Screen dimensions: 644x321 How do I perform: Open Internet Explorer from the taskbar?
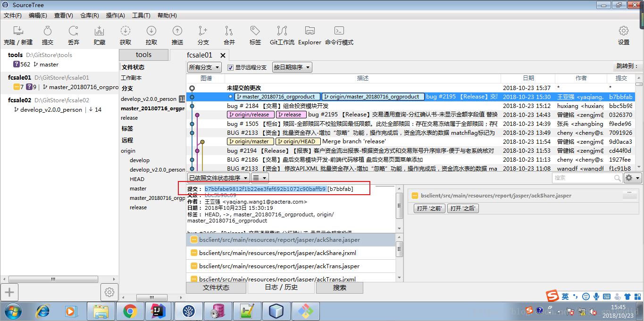pos(43,311)
